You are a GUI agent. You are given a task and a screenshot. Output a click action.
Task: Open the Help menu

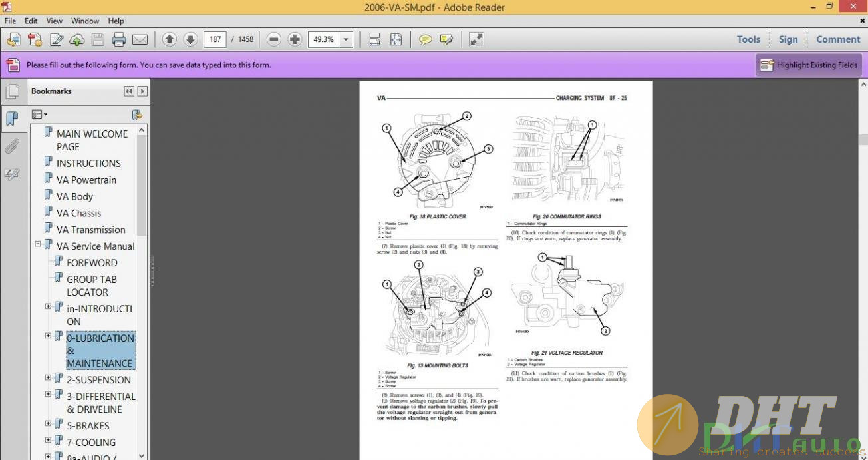click(x=116, y=21)
